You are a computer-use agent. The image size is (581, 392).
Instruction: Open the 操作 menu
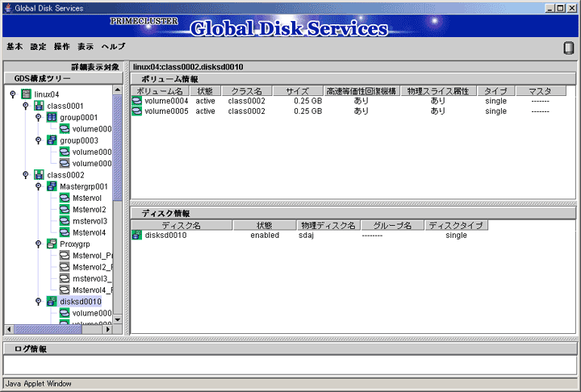(62, 47)
